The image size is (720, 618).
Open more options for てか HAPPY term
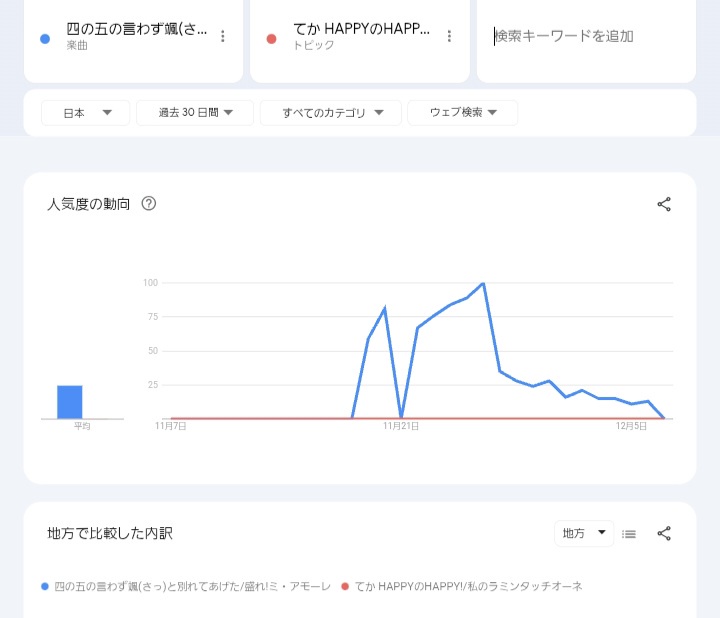449,36
